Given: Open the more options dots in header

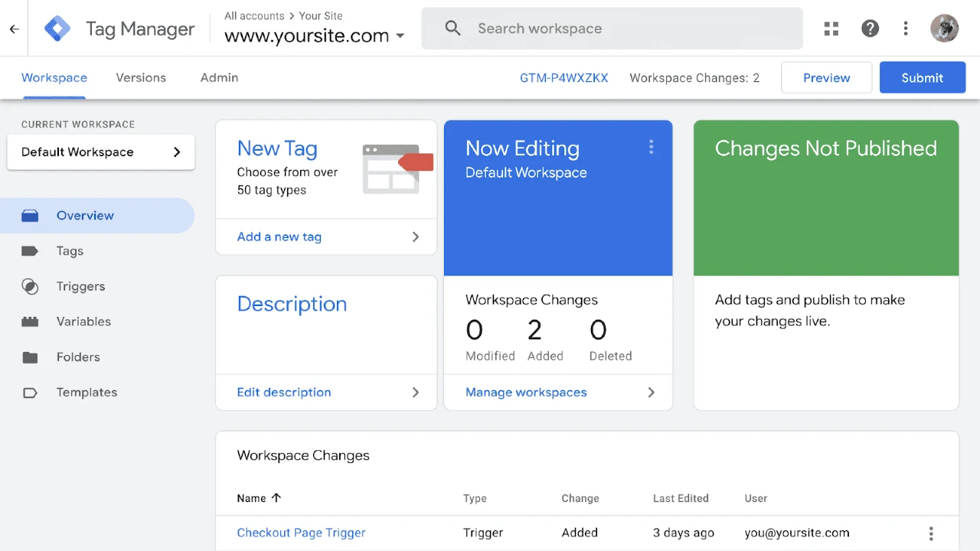Looking at the screenshot, I should pos(906,28).
